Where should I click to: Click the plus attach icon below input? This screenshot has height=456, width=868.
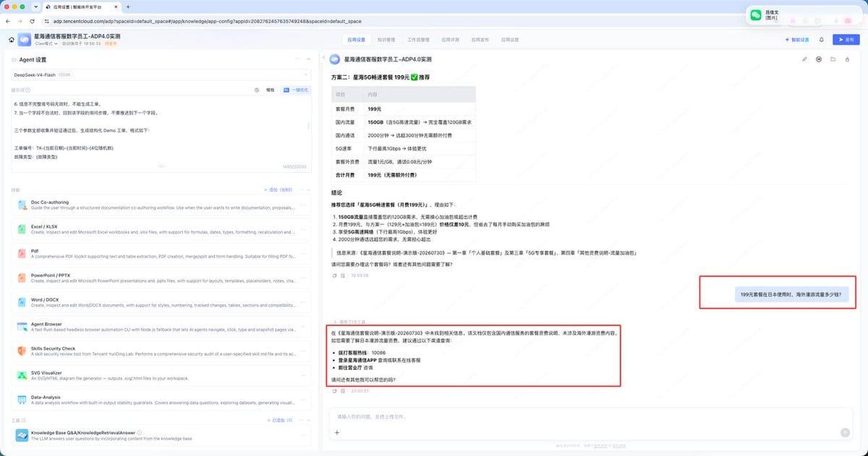click(336, 432)
